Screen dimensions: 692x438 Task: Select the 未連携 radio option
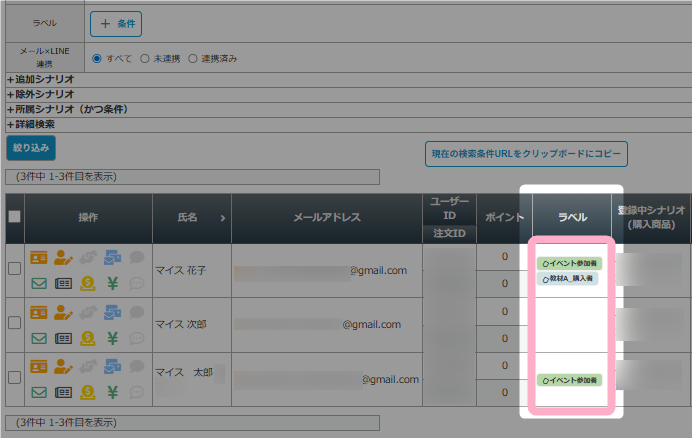[145, 58]
